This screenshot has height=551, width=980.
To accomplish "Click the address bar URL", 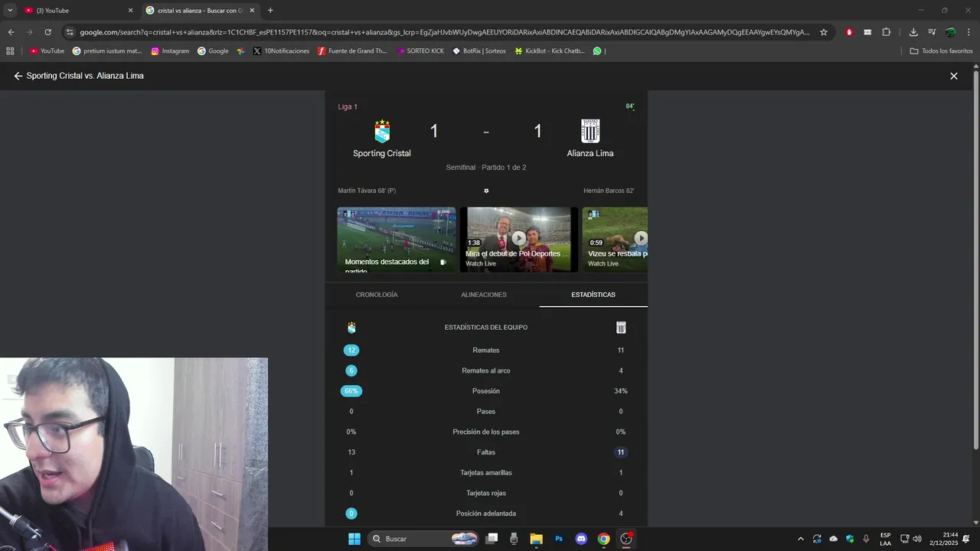I will [444, 32].
